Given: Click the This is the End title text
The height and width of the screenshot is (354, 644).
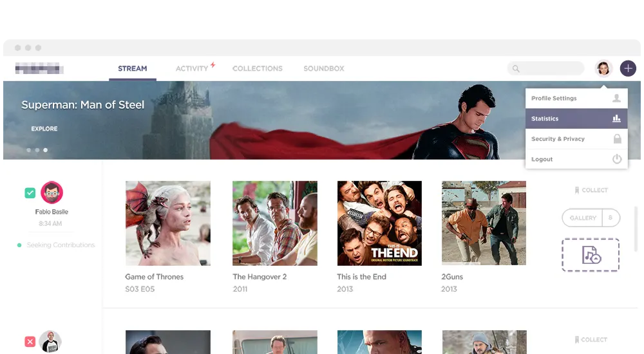Looking at the screenshot, I should point(361,277).
